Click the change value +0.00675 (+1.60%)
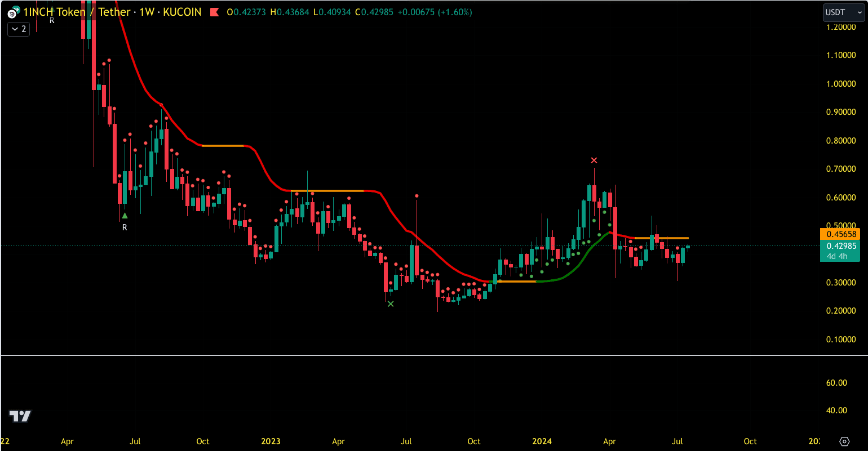The image size is (868, 451). 435,12
